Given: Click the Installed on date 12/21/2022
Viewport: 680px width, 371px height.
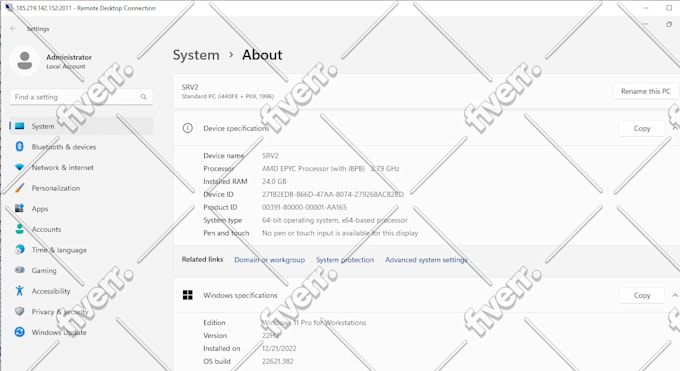Looking at the screenshot, I should [x=279, y=348].
